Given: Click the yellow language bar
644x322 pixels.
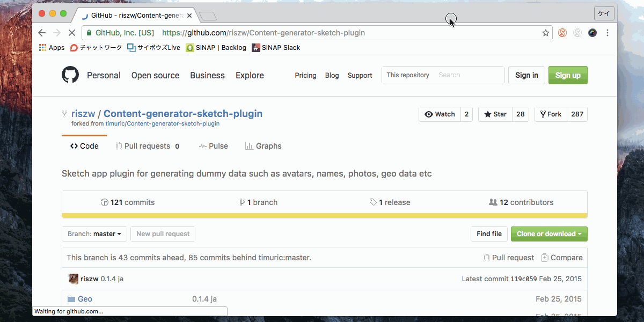Looking at the screenshot, I should 325,216.
